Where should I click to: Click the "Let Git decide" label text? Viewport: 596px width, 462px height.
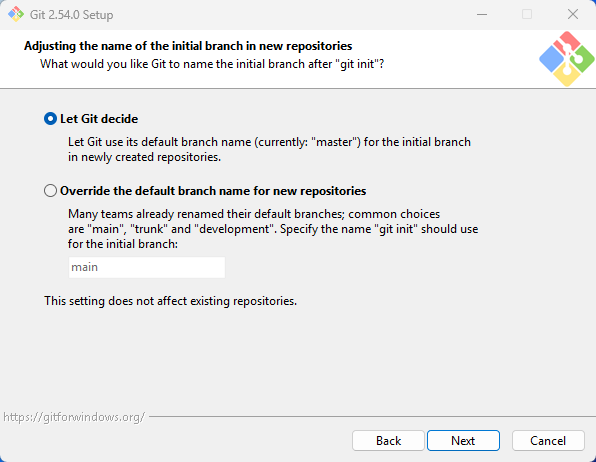coord(99,119)
